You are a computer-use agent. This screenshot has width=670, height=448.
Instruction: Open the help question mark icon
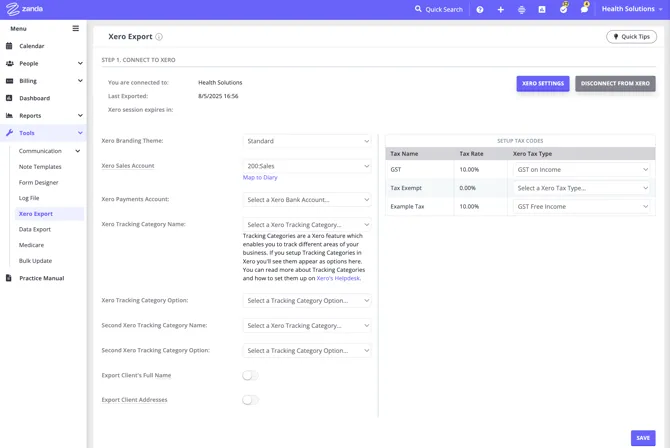click(480, 9)
